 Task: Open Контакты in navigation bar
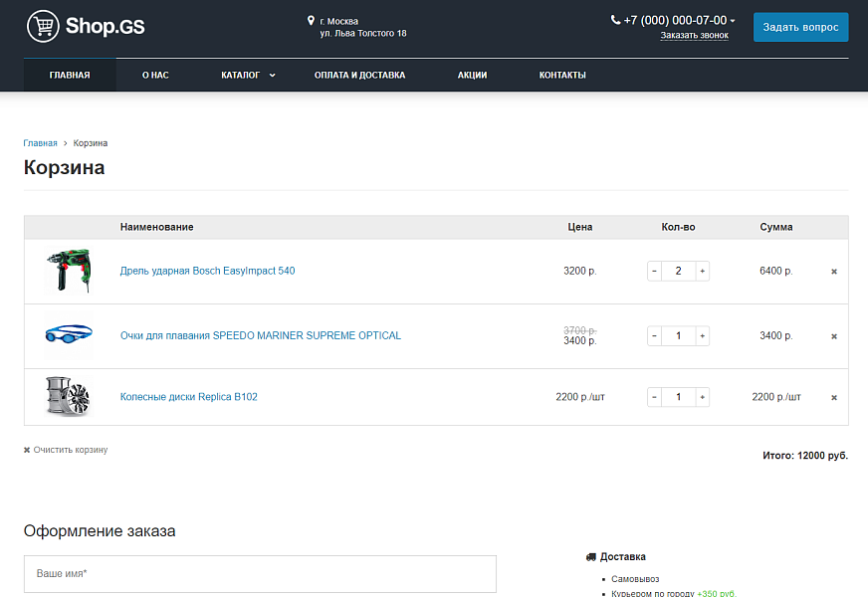(562, 75)
